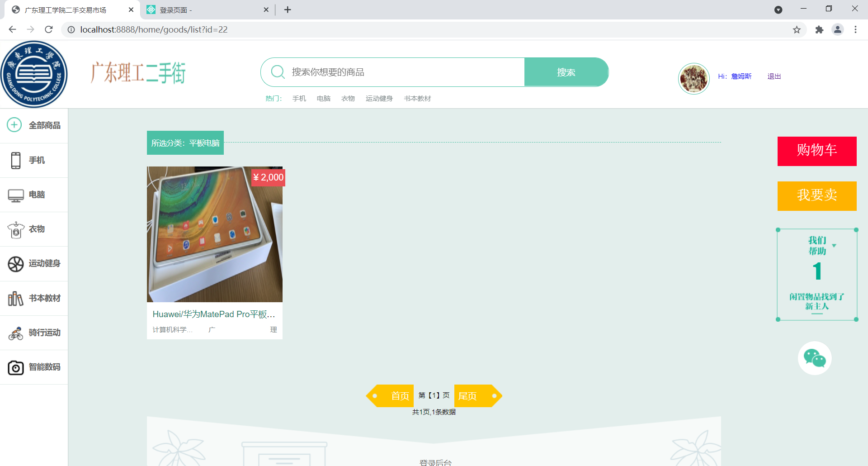Click the 退出 logout link
868x466 pixels.
tap(774, 76)
